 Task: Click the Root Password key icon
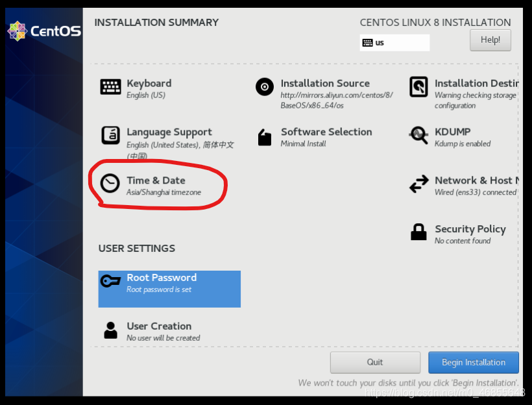point(110,281)
